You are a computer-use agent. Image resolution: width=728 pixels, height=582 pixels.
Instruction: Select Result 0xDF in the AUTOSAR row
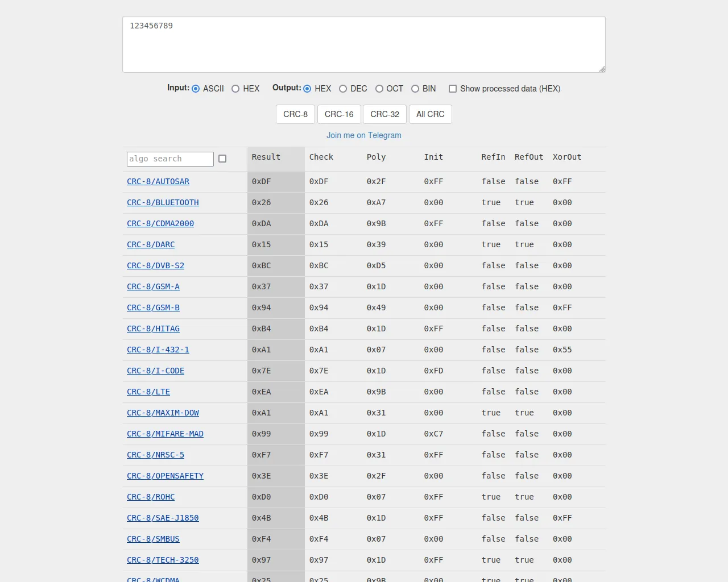262,181
